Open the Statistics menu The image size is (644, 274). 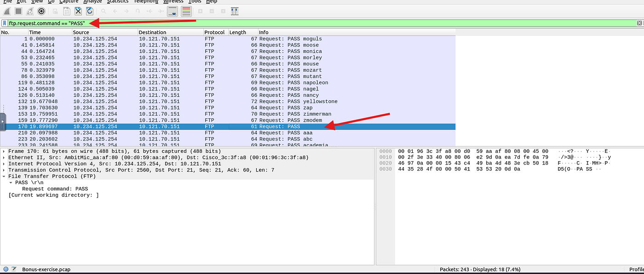click(118, 1)
